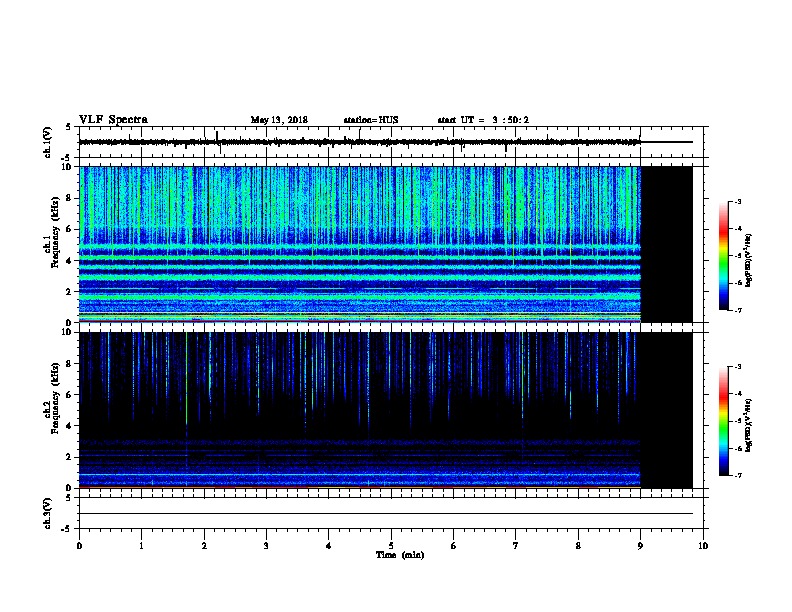Click the black no-data region in ch.1 spectrogram
Screen dimensions: 792x612
click(x=667, y=244)
